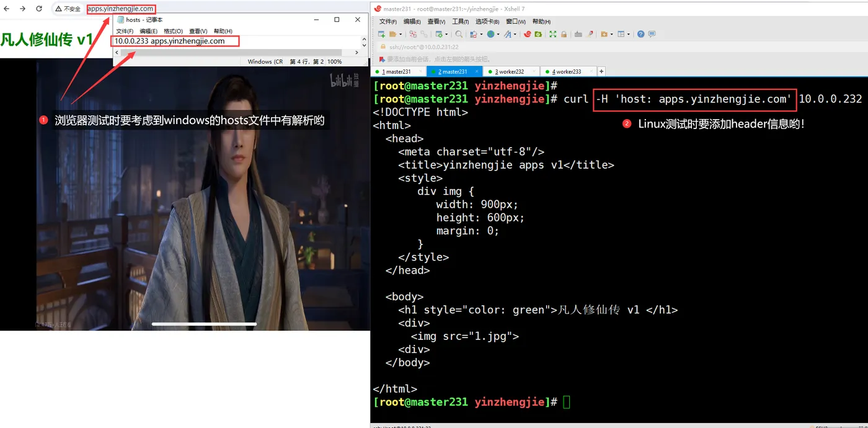Click Xshell lock screen icon

coord(564,34)
